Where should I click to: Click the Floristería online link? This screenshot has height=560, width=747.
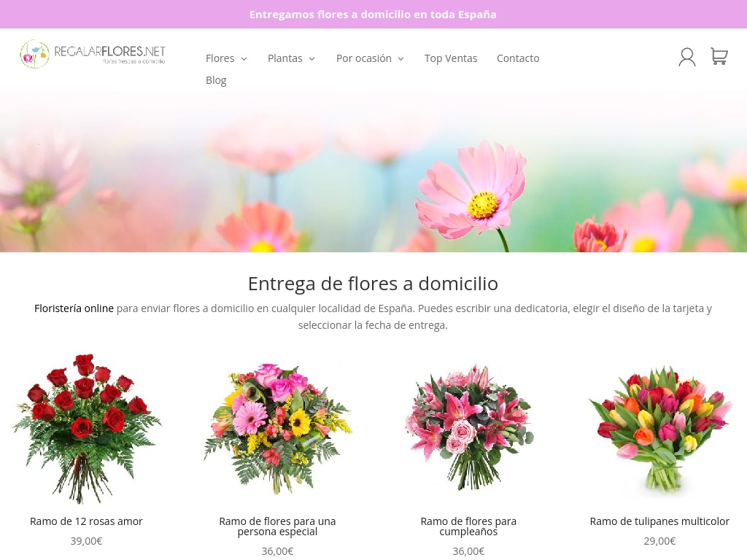(74, 308)
